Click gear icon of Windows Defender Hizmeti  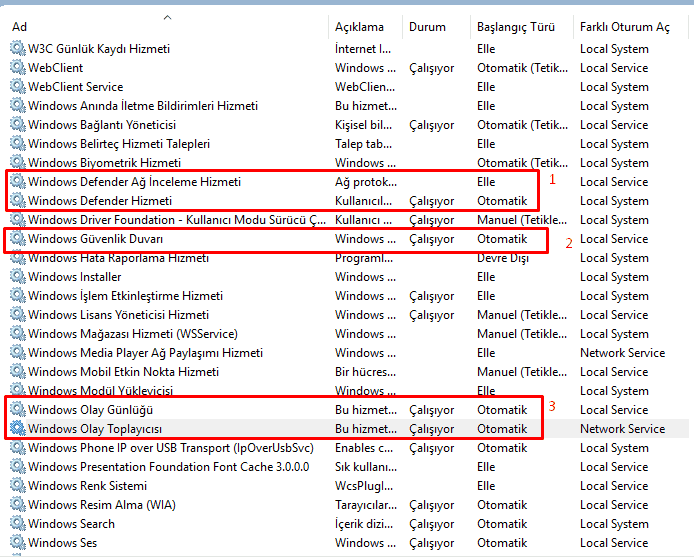(18, 200)
